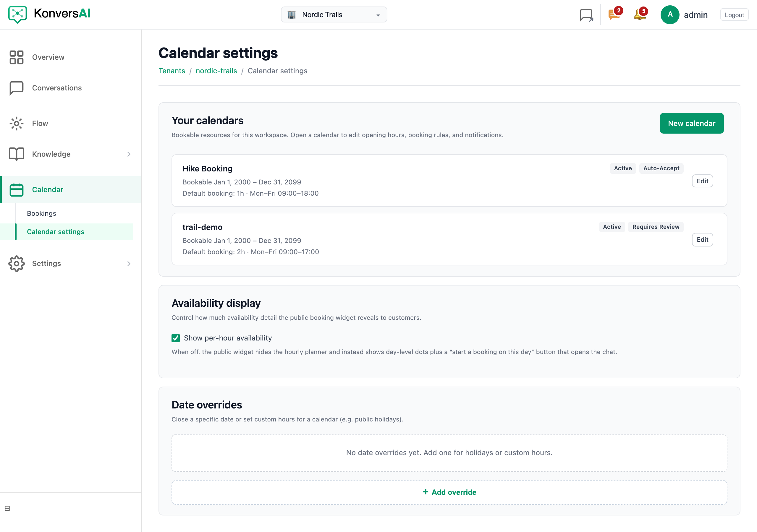
Task: Click the Calendar sidebar icon
Action: coord(17,189)
